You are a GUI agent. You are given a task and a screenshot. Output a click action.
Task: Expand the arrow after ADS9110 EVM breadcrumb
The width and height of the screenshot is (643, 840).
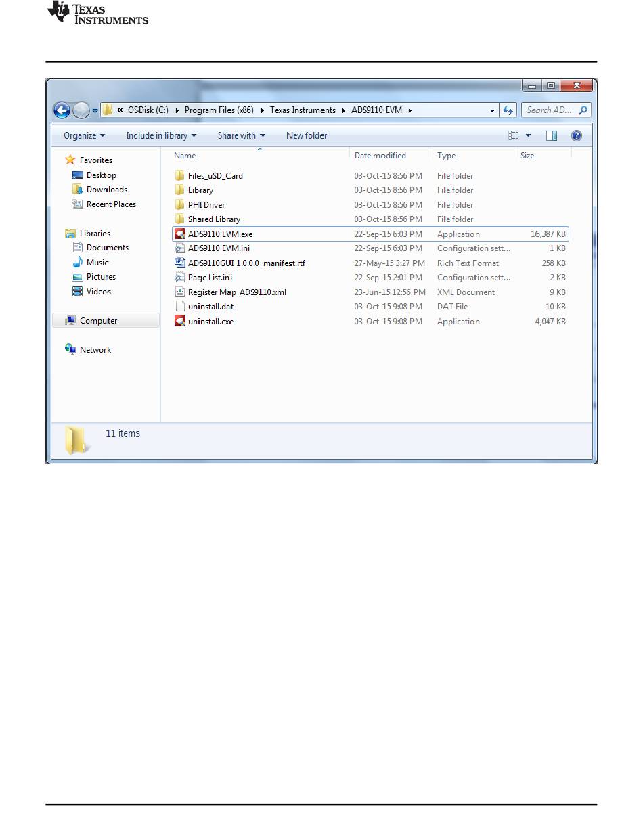coord(410,110)
